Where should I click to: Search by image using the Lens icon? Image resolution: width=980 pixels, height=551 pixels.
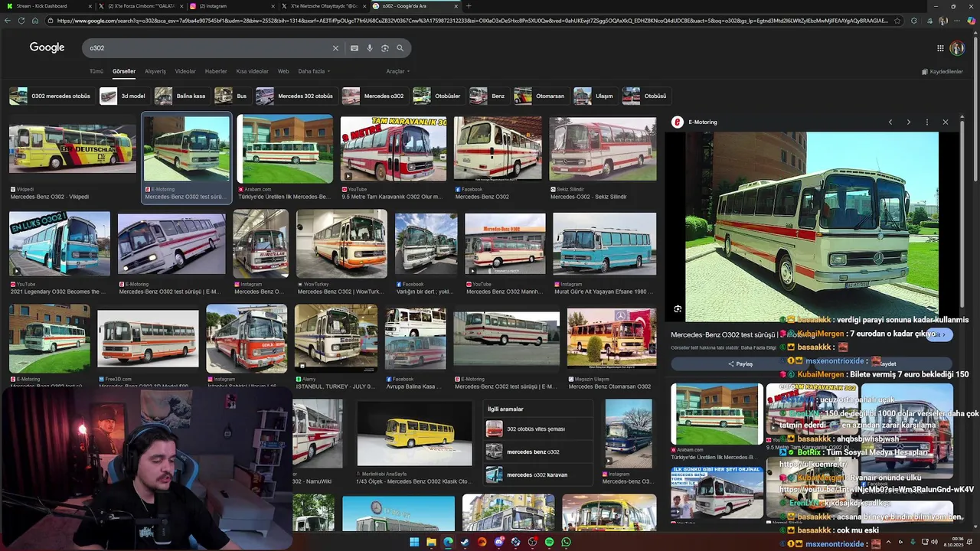coord(385,48)
